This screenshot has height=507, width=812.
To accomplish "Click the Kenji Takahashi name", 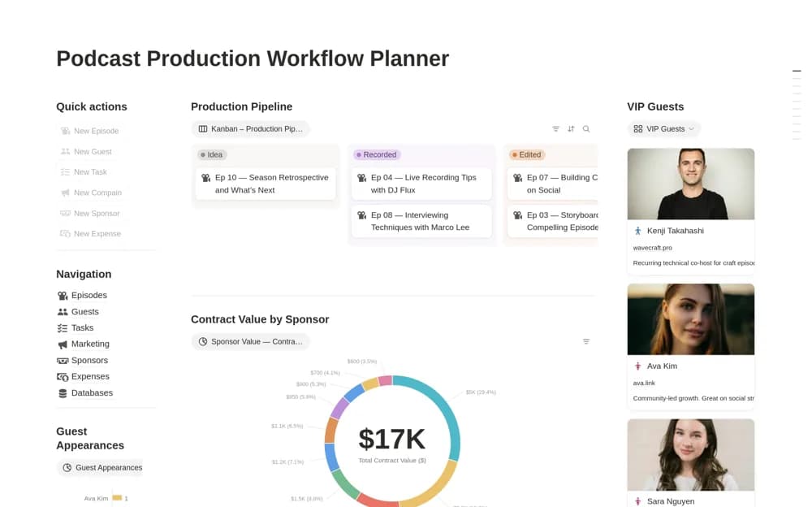I will [x=676, y=232].
